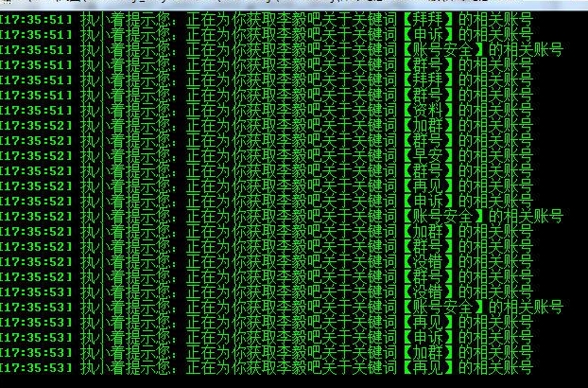Click the [17:35:52] timestamp on the 【早安】 line
This screenshot has width=588, height=388.
click(x=36, y=155)
